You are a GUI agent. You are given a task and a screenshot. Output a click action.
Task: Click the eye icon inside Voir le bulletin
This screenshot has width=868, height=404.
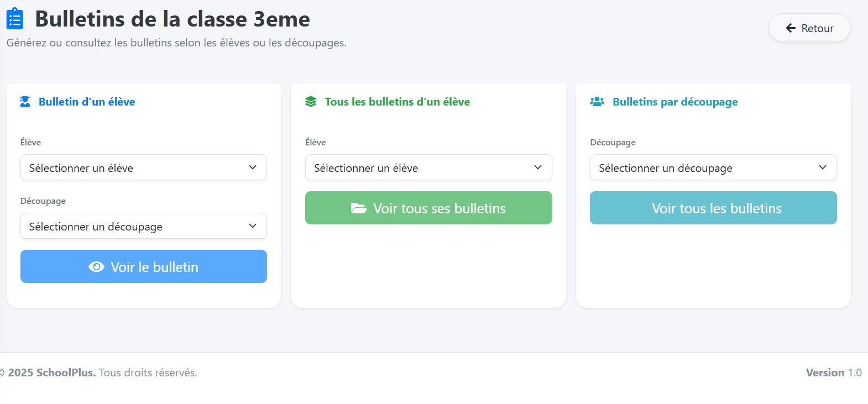(97, 266)
